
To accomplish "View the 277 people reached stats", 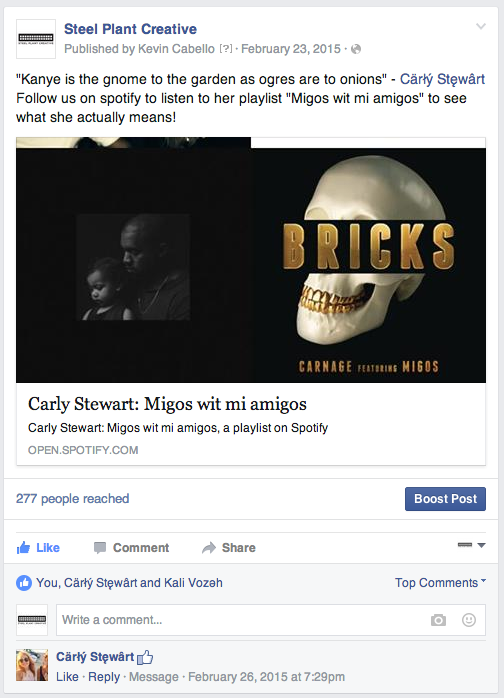I will [x=73, y=499].
